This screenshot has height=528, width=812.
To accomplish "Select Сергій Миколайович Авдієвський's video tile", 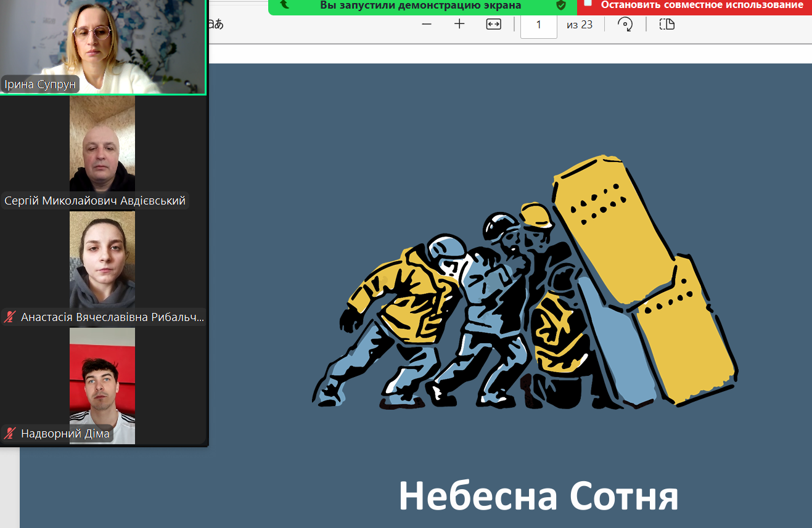I will (x=102, y=153).
